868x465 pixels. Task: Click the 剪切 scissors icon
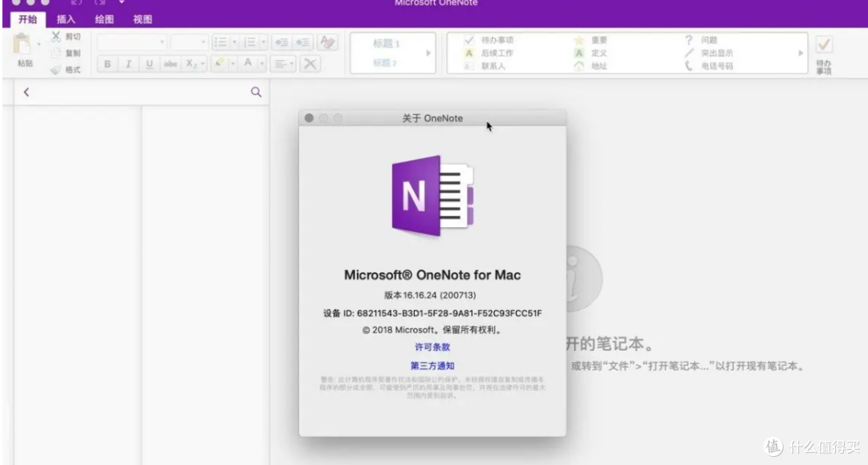pos(56,36)
